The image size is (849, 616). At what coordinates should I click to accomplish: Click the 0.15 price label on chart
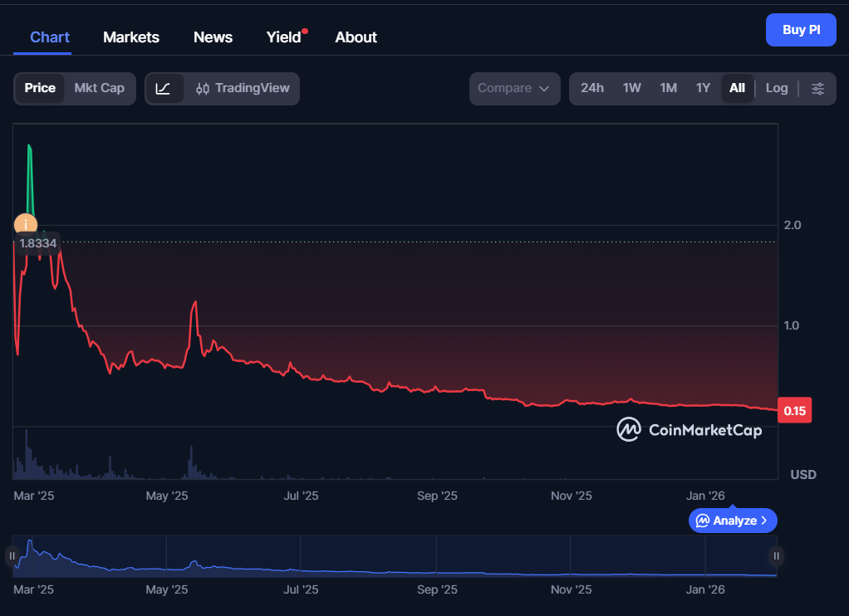(794, 409)
